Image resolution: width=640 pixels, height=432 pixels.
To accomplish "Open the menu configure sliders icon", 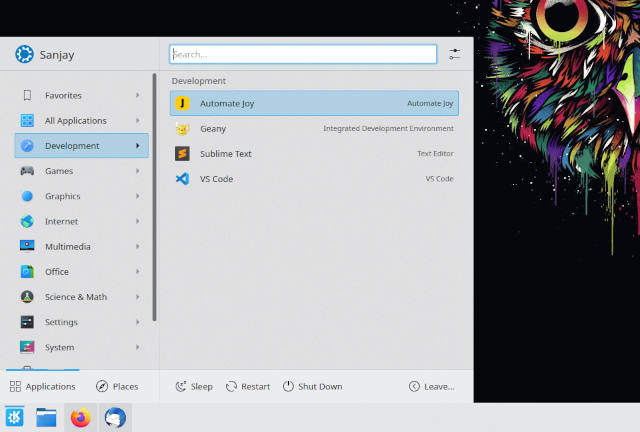I will tap(455, 54).
